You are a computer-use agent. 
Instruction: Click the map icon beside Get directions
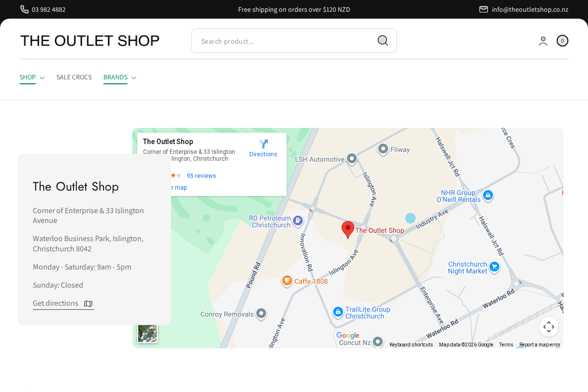click(88, 303)
